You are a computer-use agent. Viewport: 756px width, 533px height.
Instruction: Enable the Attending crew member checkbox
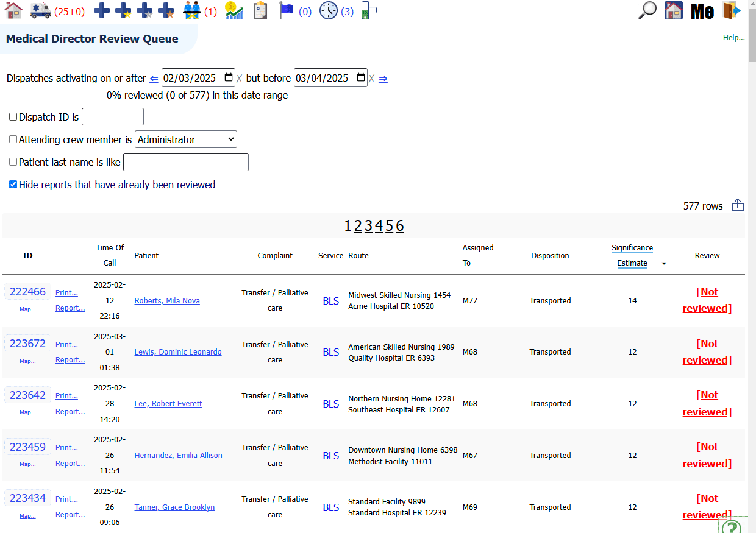pyautogui.click(x=13, y=139)
